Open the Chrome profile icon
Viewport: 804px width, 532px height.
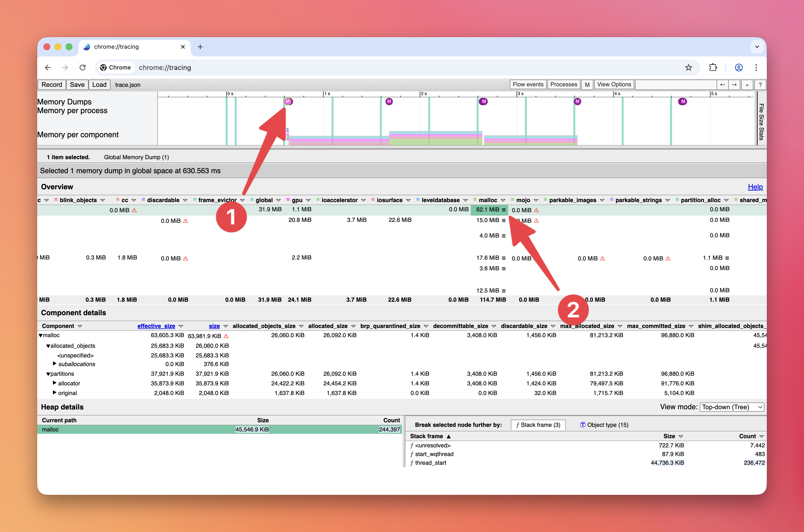739,68
